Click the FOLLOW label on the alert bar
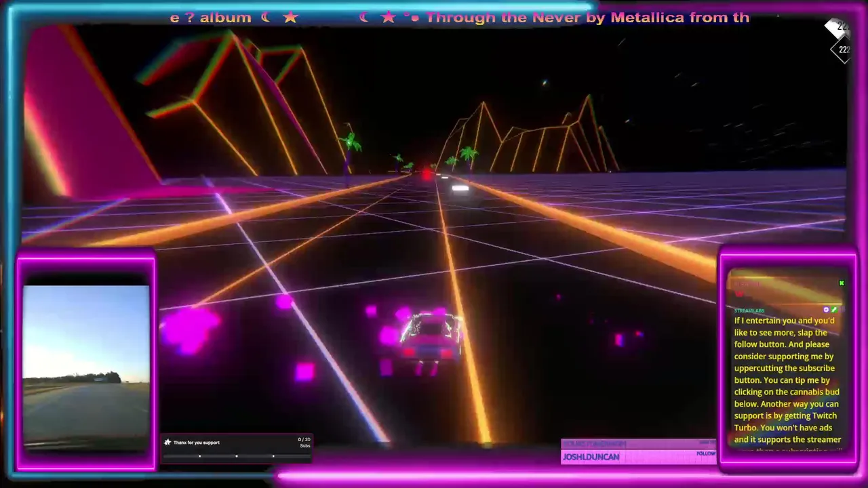Viewport: 868px width, 488px height. tap(705, 453)
